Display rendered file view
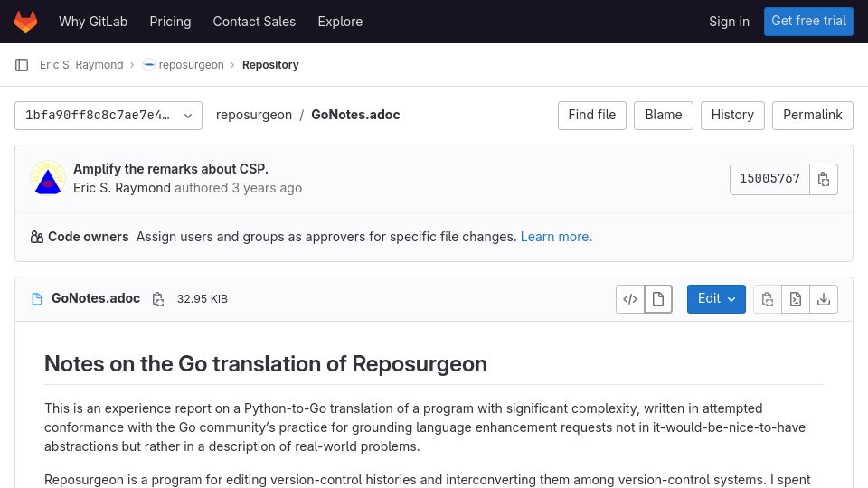Viewport: 868px width, 488px height. click(658, 299)
